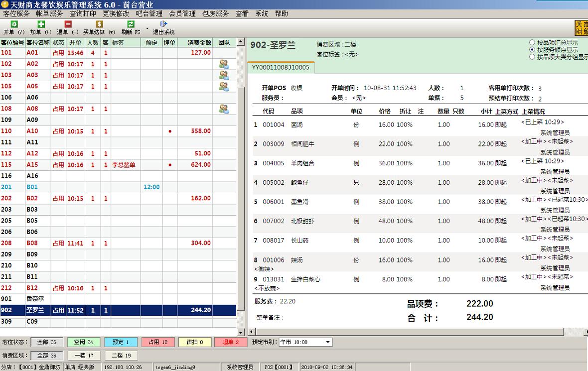The height and width of the screenshot is (371, 588).
Task: Click scroll-down arrow of table list scrollbar
Action: pos(241,332)
